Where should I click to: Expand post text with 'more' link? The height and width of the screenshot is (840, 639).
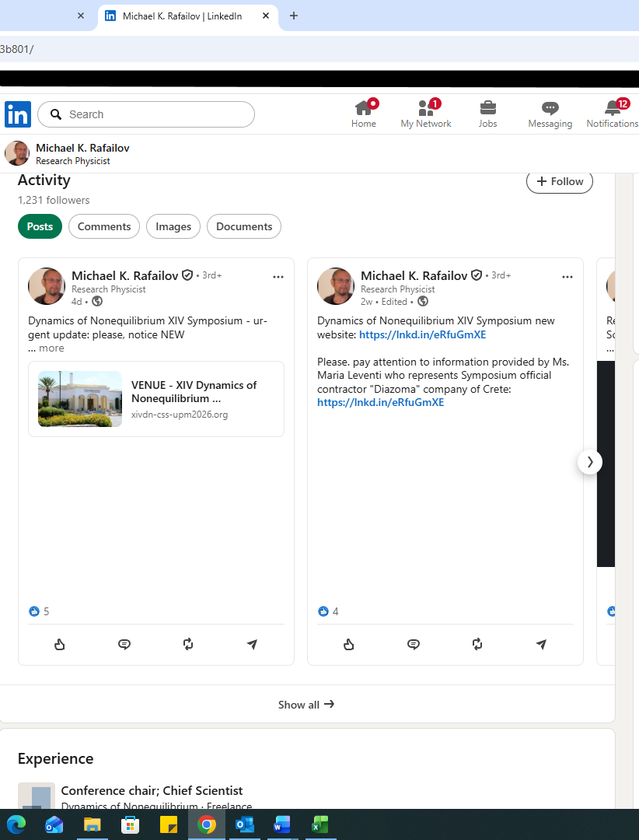click(51, 348)
